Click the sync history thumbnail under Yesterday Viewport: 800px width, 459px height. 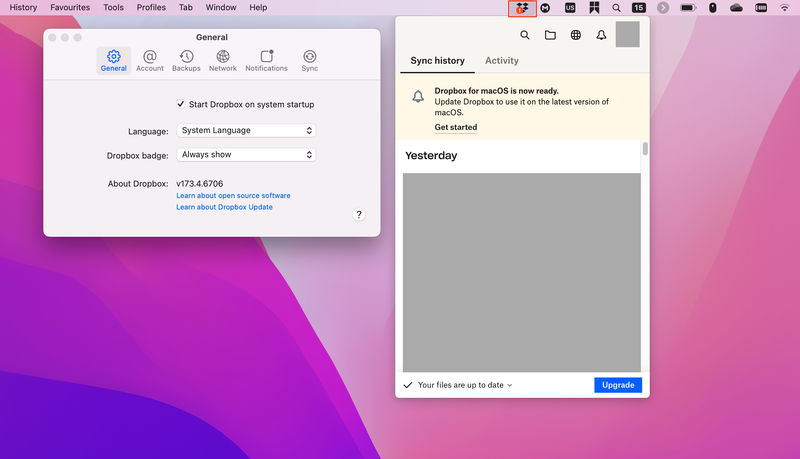[x=521, y=272]
